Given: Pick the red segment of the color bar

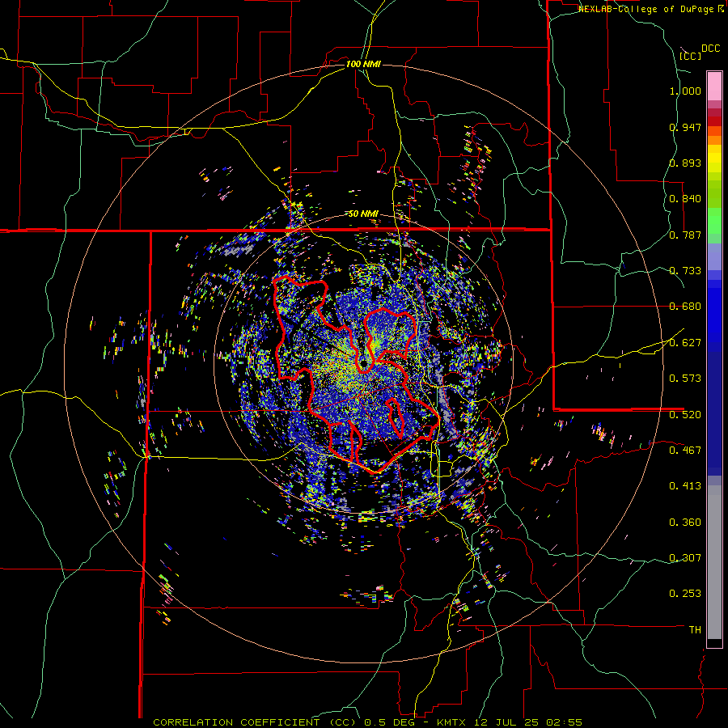Looking at the screenshot, I should [714, 121].
